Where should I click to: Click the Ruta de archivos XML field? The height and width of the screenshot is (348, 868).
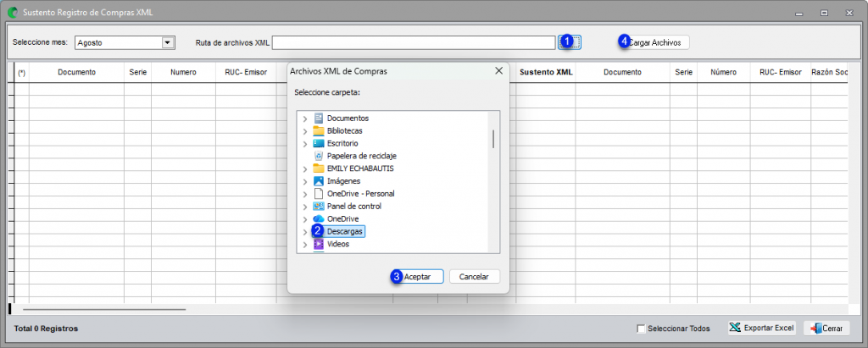(x=414, y=42)
